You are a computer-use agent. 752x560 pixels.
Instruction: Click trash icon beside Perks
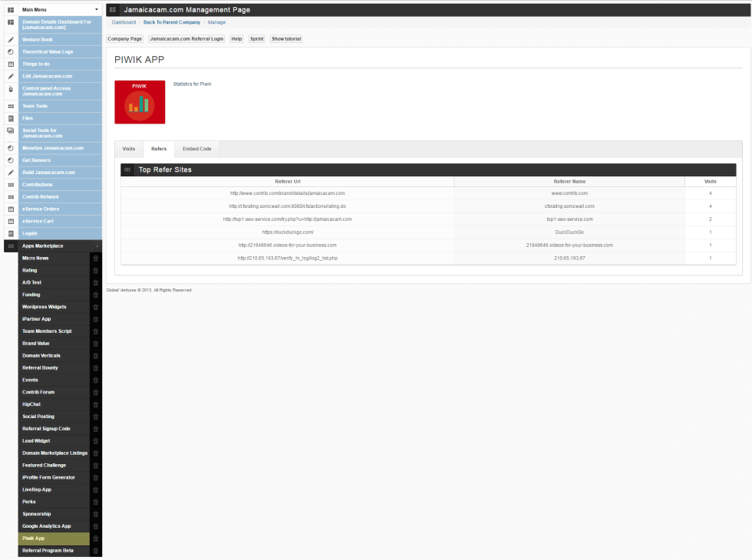click(x=96, y=502)
